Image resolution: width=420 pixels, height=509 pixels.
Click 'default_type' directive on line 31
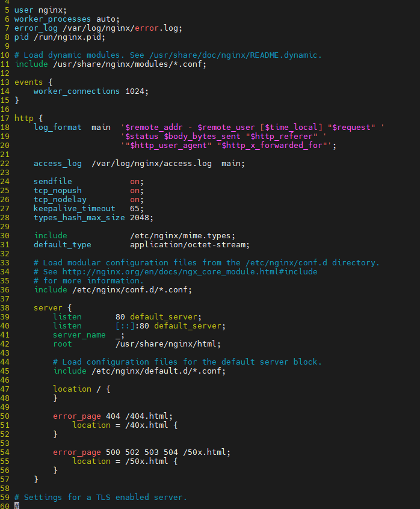[63, 245]
